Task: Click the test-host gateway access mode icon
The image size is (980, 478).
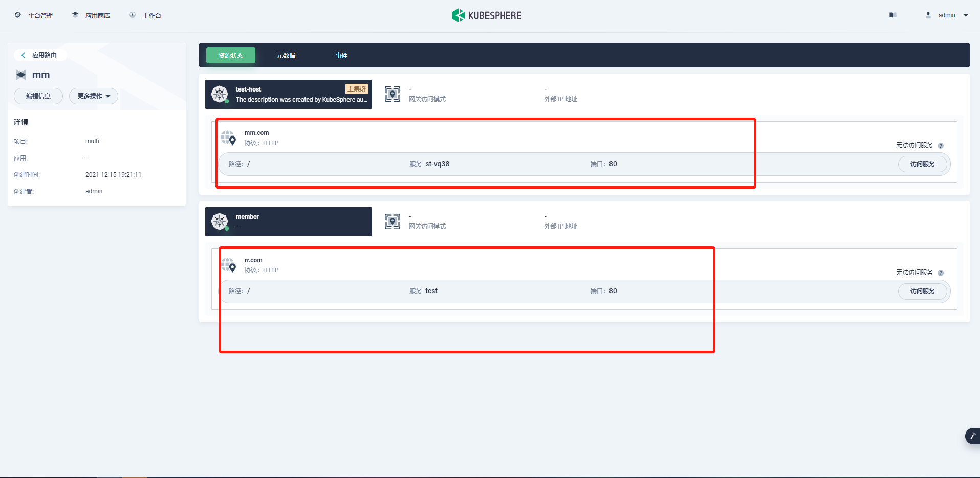Action: pyautogui.click(x=393, y=94)
